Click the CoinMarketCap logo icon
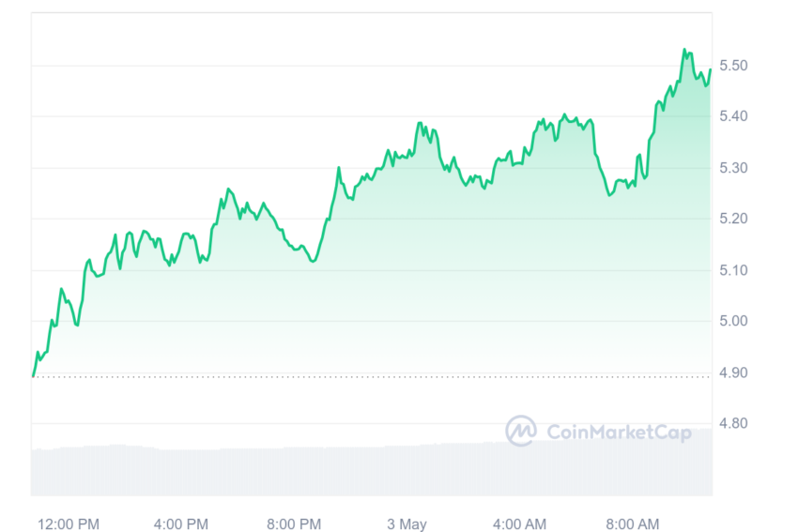798x532 pixels. (x=521, y=431)
